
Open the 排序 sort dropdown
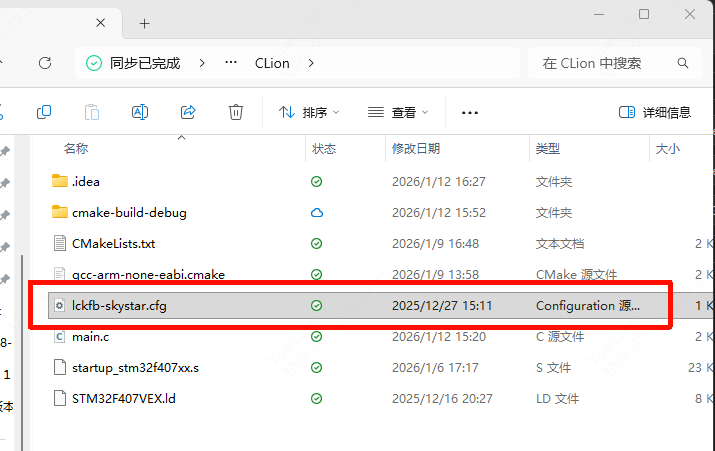click(x=309, y=112)
